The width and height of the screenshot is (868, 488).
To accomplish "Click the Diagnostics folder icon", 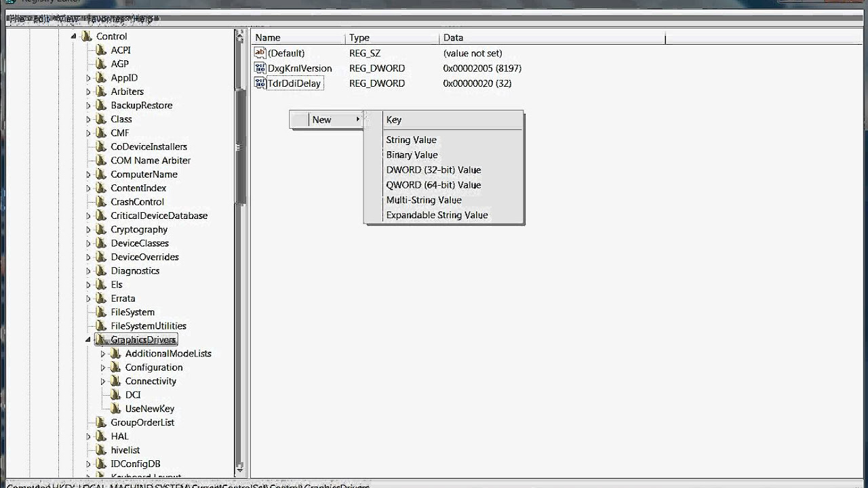I will pyautogui.click(x=101, y=270).
